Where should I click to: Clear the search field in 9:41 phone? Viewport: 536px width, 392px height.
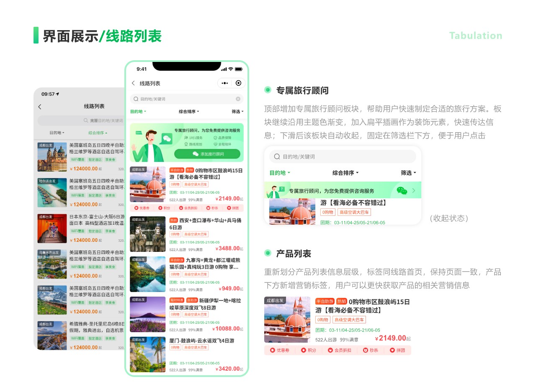coord(238,99)
